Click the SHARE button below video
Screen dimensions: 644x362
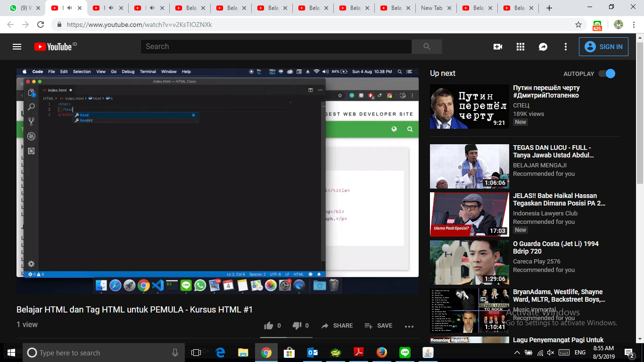(337, 326)
